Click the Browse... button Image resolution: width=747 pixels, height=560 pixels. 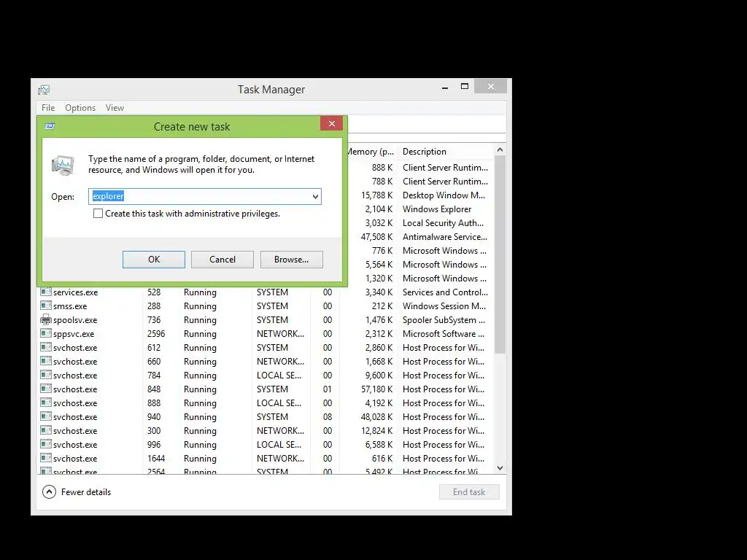pyautogui.click(x=292, y=260)
